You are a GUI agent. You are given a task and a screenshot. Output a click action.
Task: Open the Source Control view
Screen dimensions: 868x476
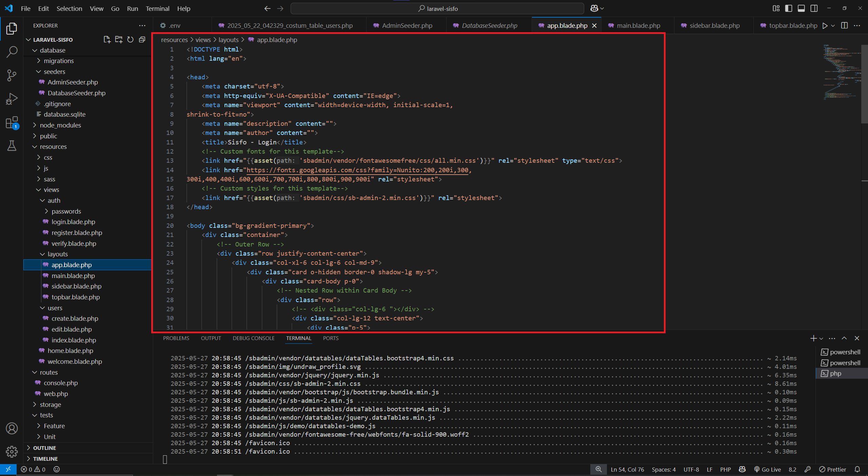coord(12,75)
